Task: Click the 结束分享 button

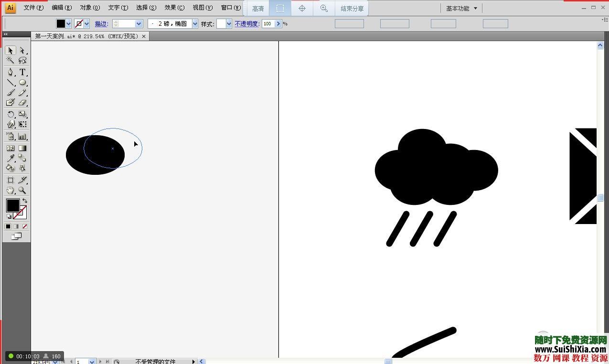Action: 352,9
